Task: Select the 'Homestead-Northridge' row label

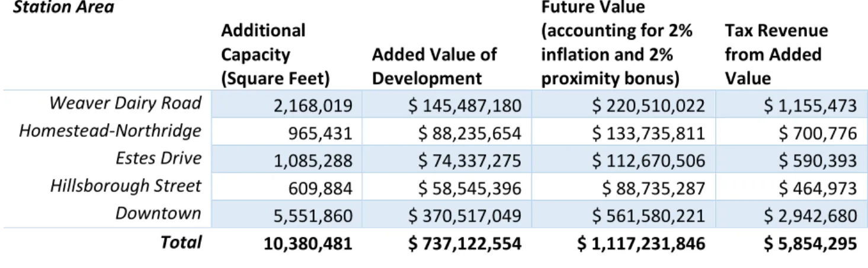Action: coord(110,131)
